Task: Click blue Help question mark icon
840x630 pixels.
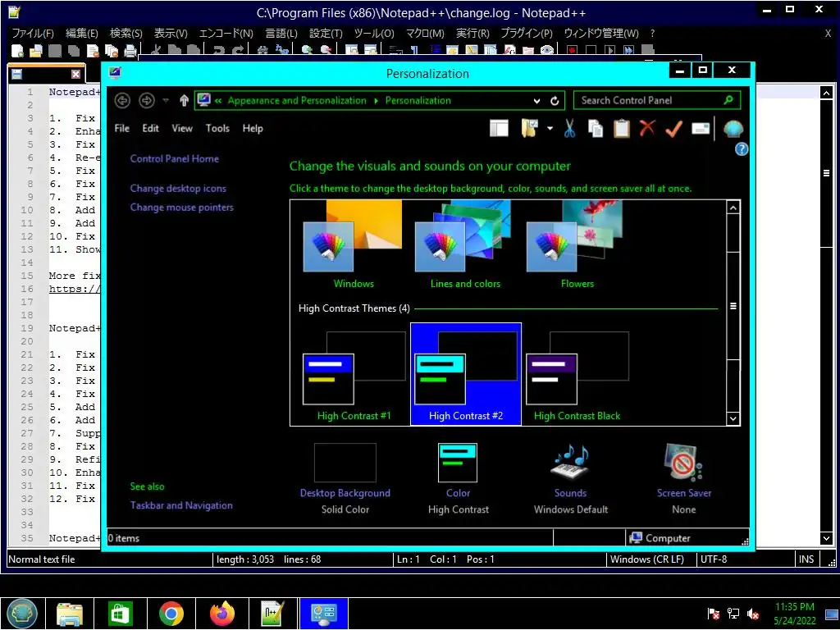Action: tap(742, 149)
